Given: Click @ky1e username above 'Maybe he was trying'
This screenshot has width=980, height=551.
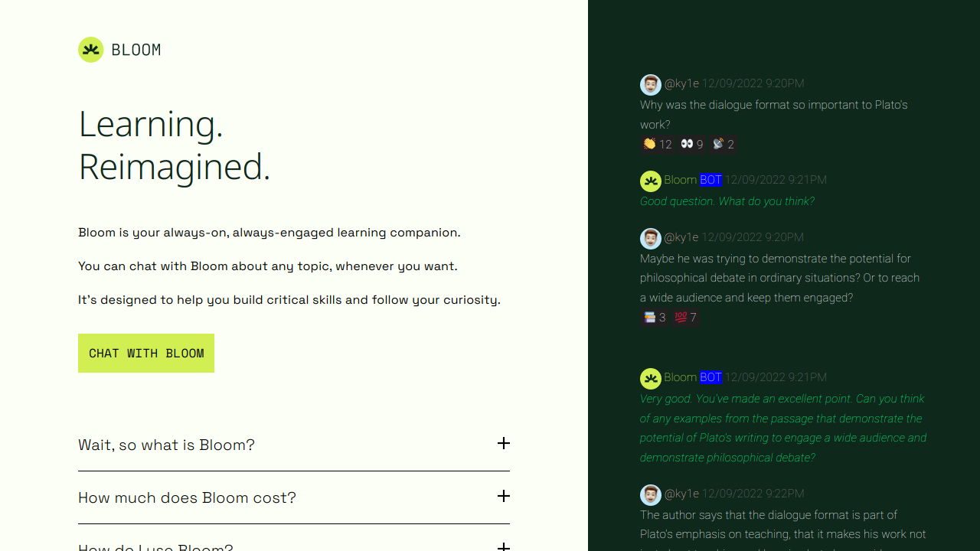Looking at the screenshot, I should [x=681, y=237].
